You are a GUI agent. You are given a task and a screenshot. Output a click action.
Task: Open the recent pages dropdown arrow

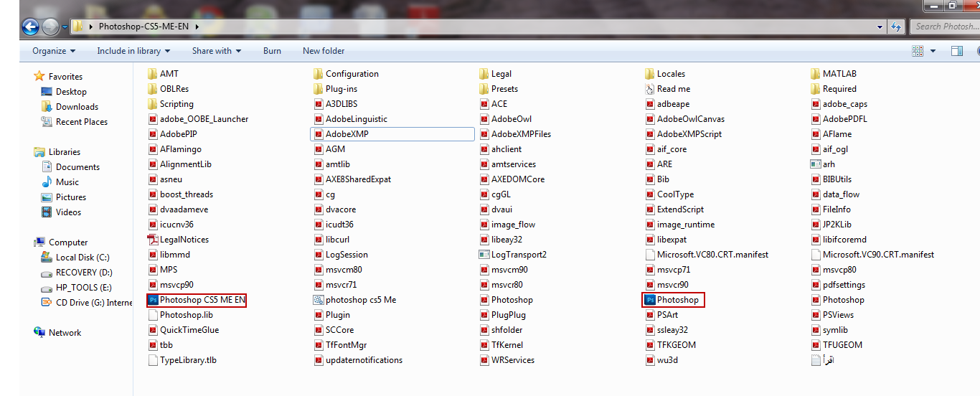tap(65, 28)
